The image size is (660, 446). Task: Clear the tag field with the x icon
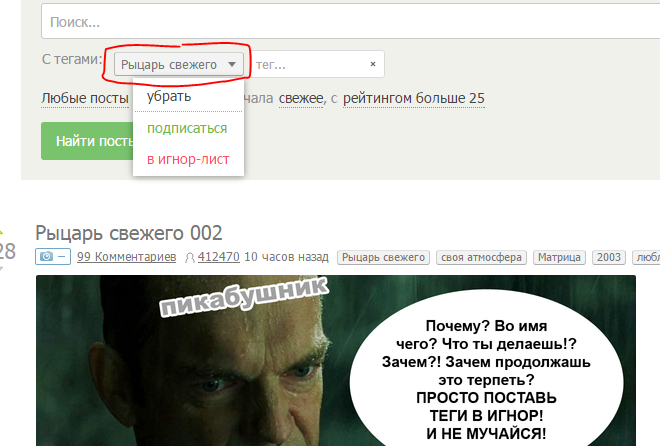tap(373, 64)
